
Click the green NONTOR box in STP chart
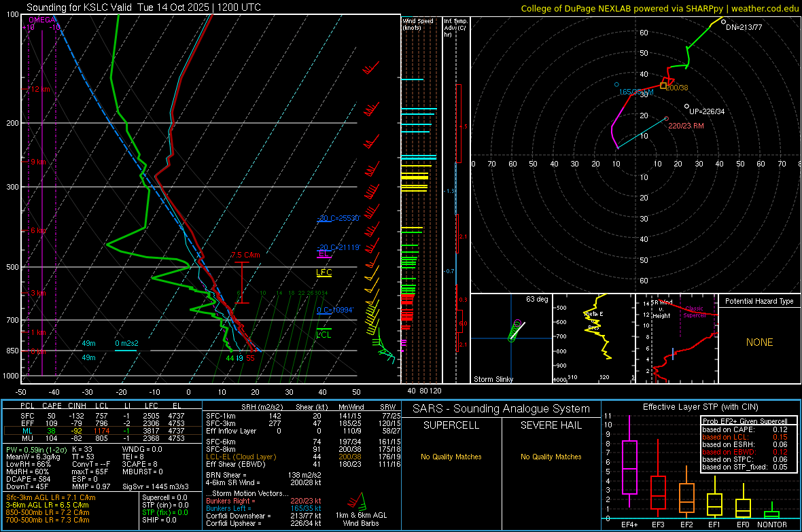click(x=771, y=514)
